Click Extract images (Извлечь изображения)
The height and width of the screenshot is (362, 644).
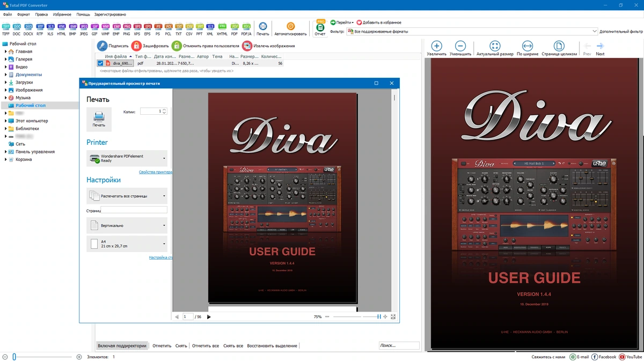[268, 46]
